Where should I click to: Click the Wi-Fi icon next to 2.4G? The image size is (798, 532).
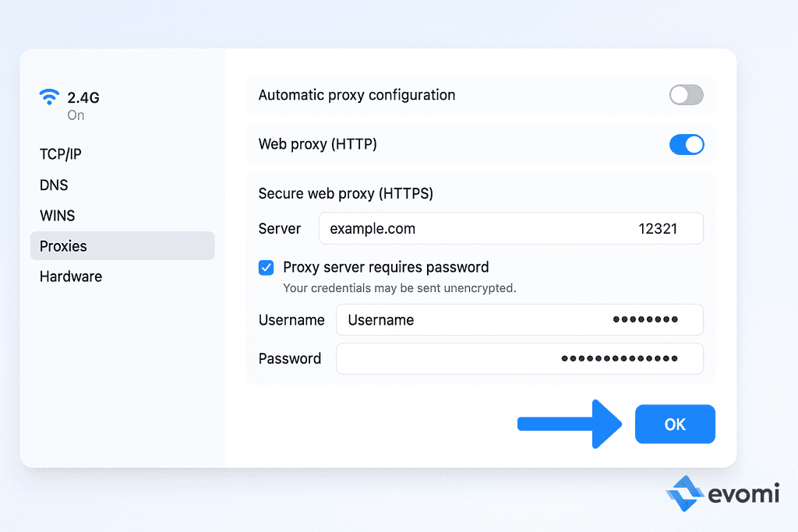[49, 95]
